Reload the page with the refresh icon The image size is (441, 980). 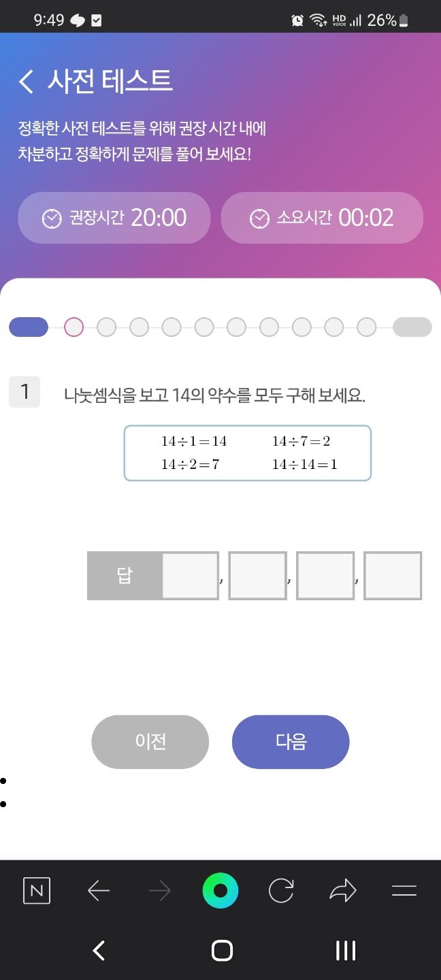point(281,890)
